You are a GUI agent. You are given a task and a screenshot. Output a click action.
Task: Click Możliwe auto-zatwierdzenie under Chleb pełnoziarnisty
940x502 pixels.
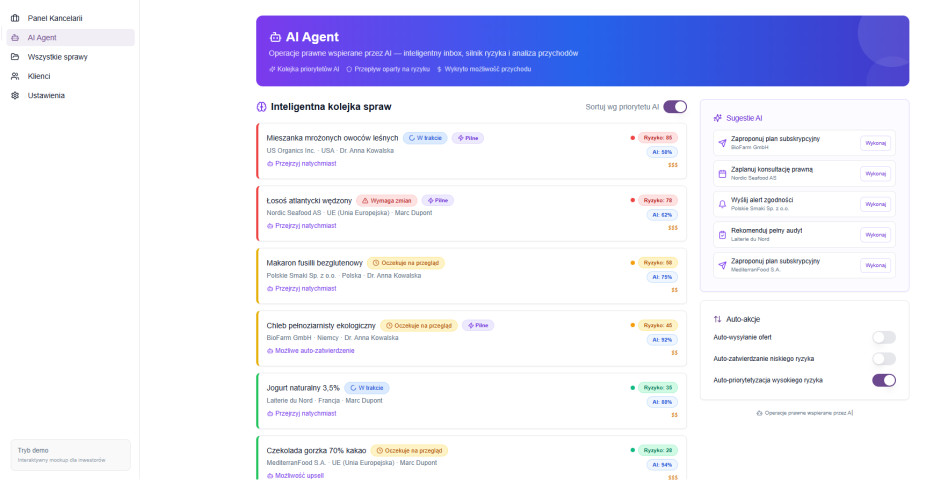click(x=314, y=351)
